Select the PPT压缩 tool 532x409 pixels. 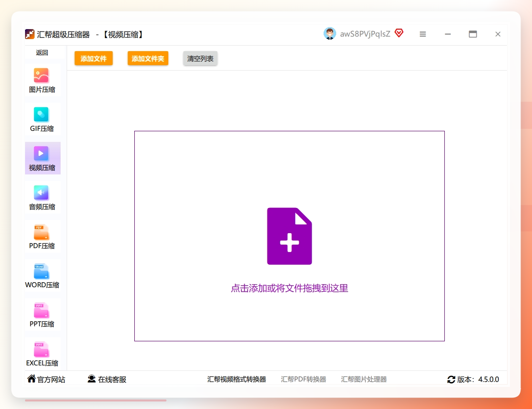pyautogui.click(x=43, y=314)
